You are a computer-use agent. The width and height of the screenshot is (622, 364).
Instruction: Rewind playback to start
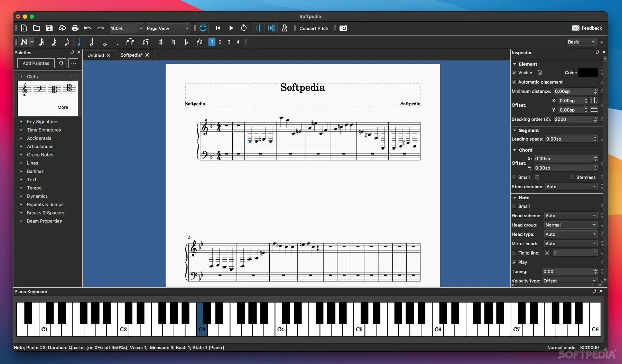[x=218, y=28]
